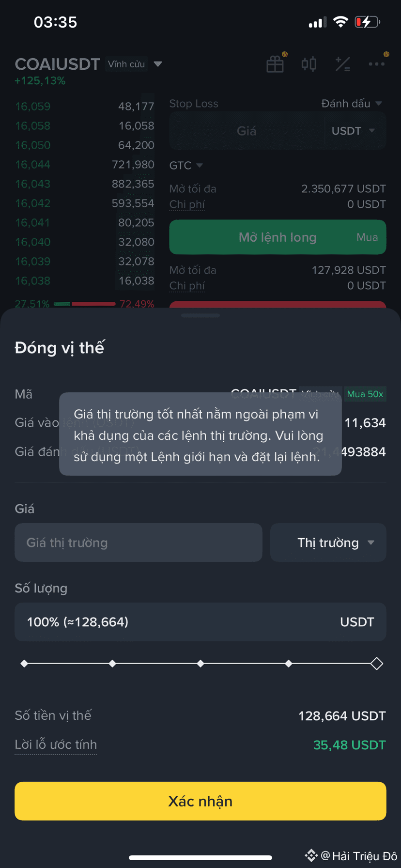Confirm with the Xác nhận button
The width and height of the screenshot is (401, 868).
pyautogui.click(x=200, y=801)
